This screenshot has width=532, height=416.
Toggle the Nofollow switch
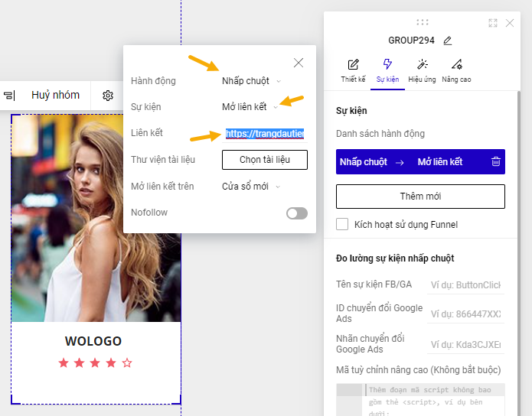click(x=297, y=213)
